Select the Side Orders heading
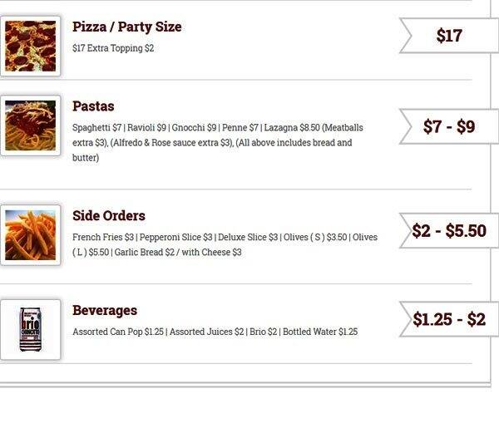 pyautogui.click(x=109, y=215)
